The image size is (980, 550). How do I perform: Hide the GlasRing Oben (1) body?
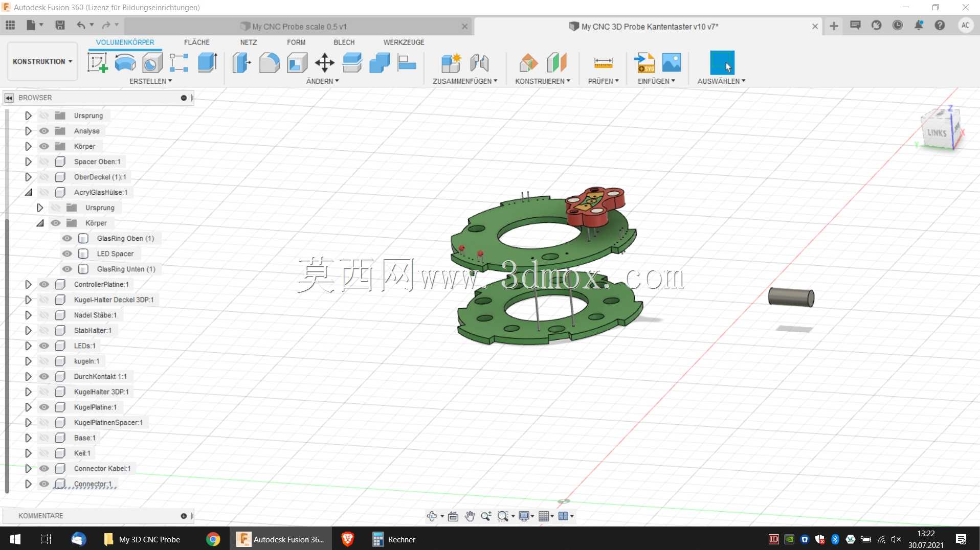click(67, 238)
